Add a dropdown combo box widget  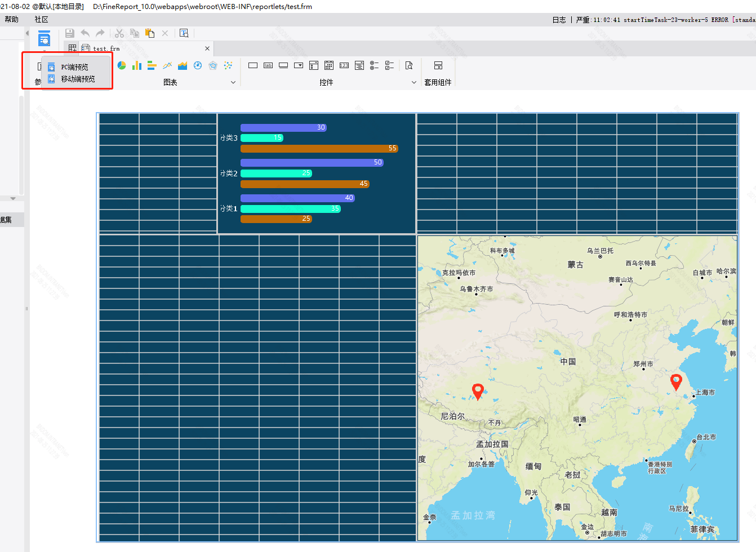[x=299, y=65]
